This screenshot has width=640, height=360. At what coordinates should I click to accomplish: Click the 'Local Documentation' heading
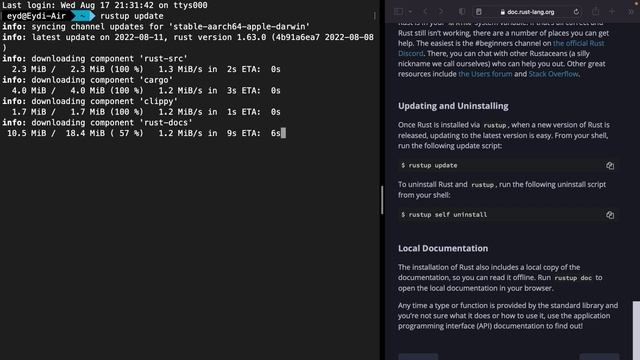tap(443, 248)
